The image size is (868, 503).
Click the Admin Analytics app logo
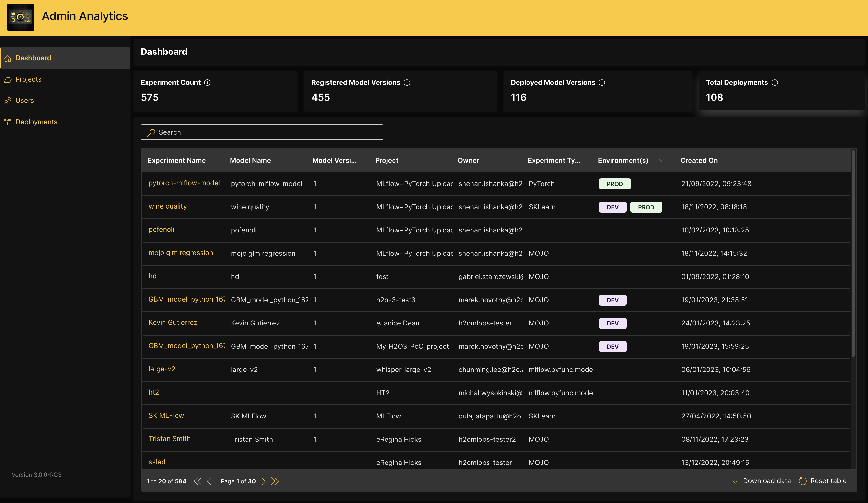(x=21, y=17)
